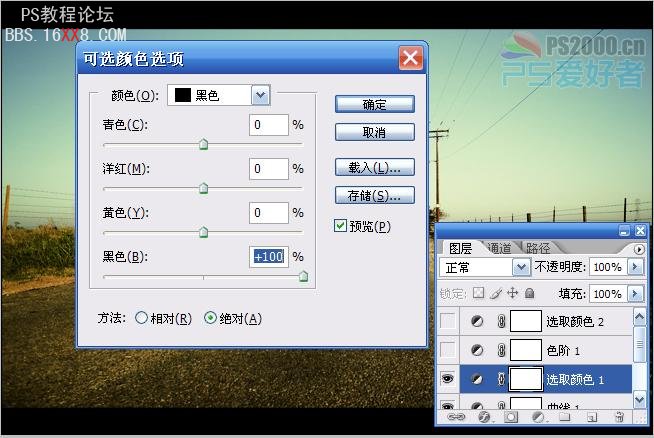Open the layer style fx menu icon

(x=484, y=416)
